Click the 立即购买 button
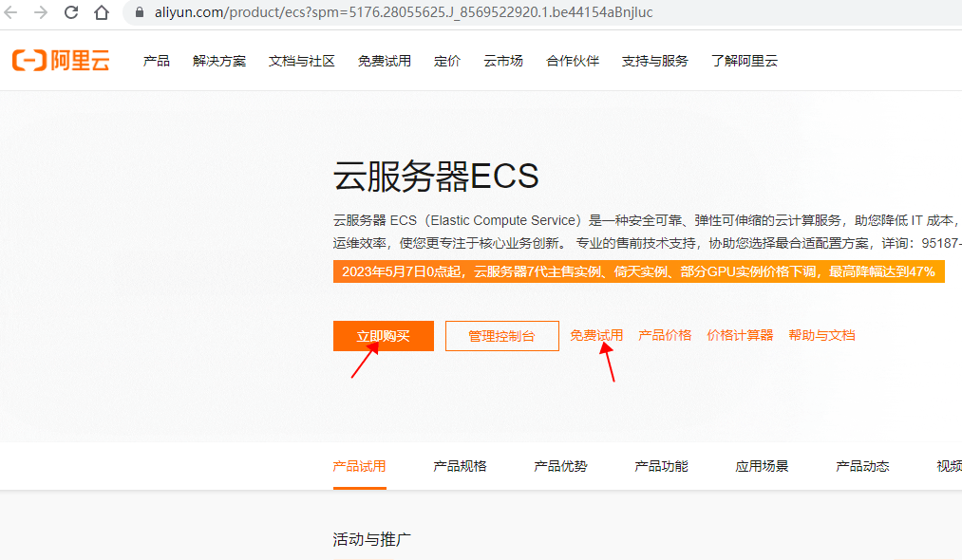This screenshot has width=962, height=560. (384, 335)
